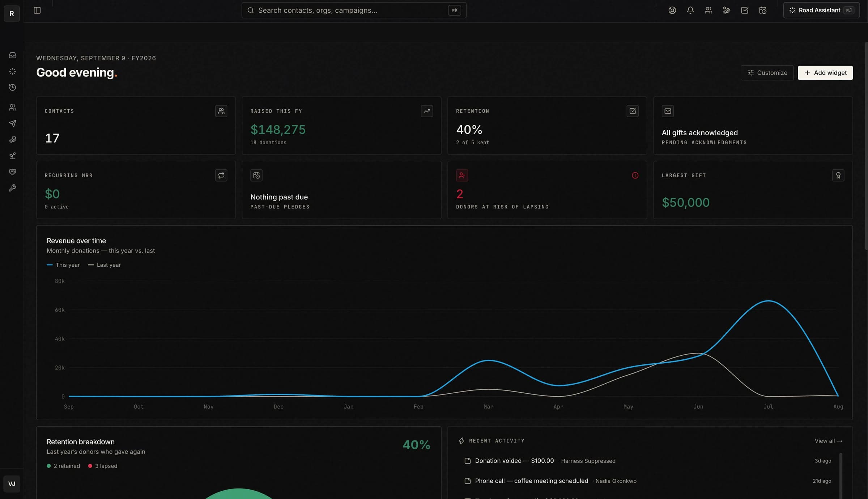Click the tasks checkbox icon in top bar
This screenshot has height=499, width=868.
744,10
